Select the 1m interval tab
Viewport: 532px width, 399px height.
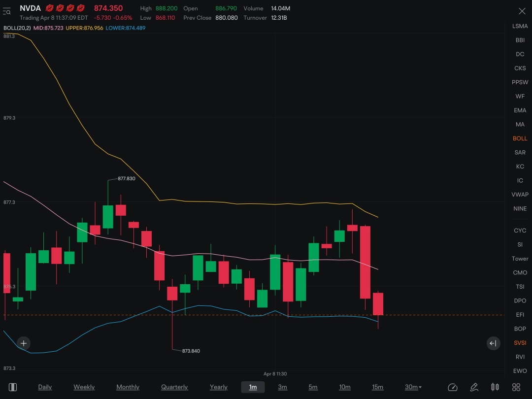(253, 387)
